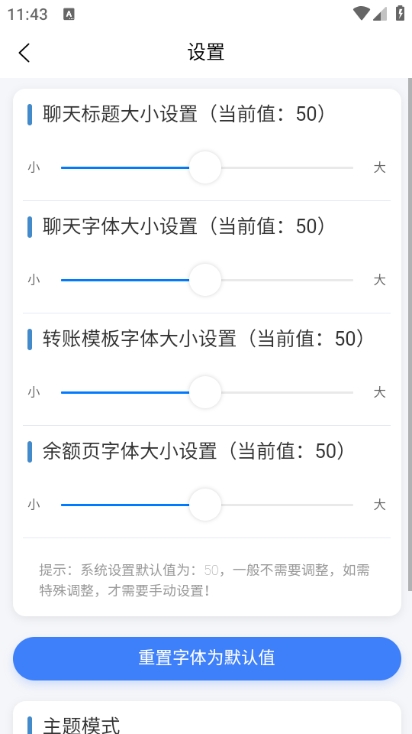Click the 余额页字体大小 slider thumb
This screenshot has width=412, height=734.
pos(205,505)
